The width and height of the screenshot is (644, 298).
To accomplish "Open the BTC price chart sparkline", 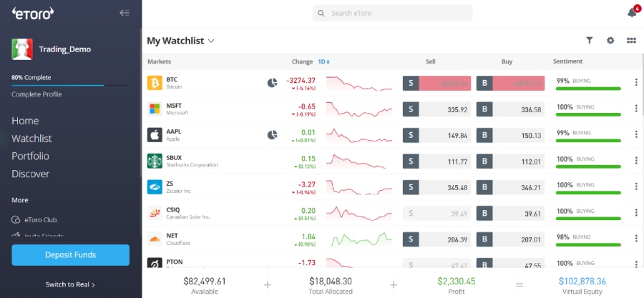I will coord(359,83).
